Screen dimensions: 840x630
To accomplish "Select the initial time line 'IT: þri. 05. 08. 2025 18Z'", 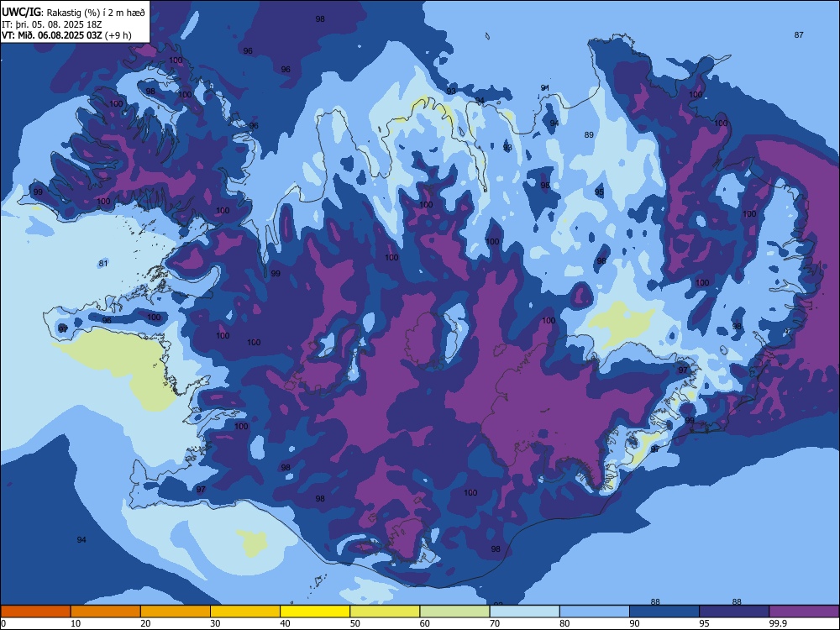I will tap(51, 24).
